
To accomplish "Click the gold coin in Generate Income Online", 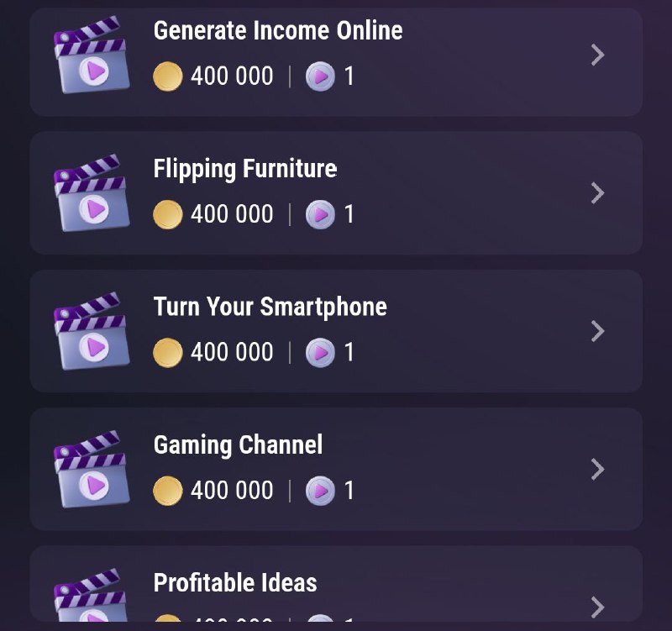I will point(167,76).
